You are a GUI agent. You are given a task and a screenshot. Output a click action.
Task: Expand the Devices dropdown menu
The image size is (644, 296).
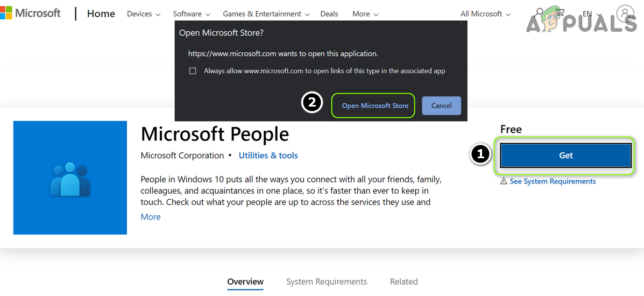[144, 14]
